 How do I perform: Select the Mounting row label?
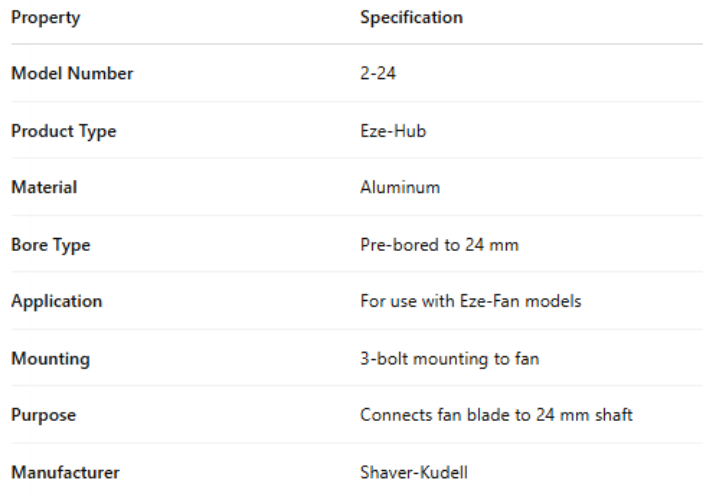(50, 358)
